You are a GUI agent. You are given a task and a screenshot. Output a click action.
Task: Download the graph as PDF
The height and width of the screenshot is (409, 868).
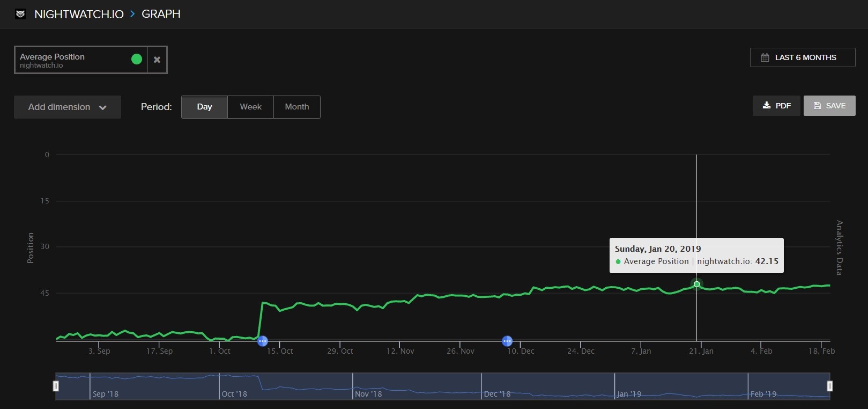coord(776,106)
